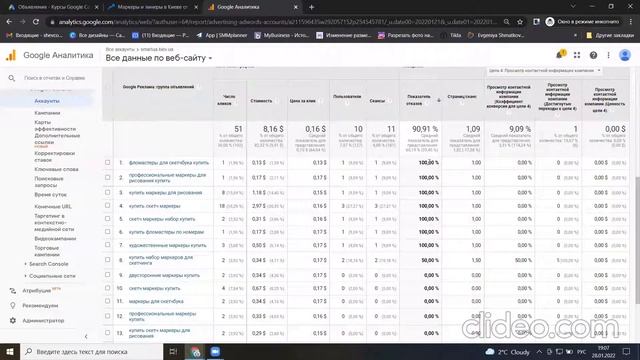The image size is (640, 360).
Task: Reload the page with the refresh icon
Action: click(x=36, y=22)
